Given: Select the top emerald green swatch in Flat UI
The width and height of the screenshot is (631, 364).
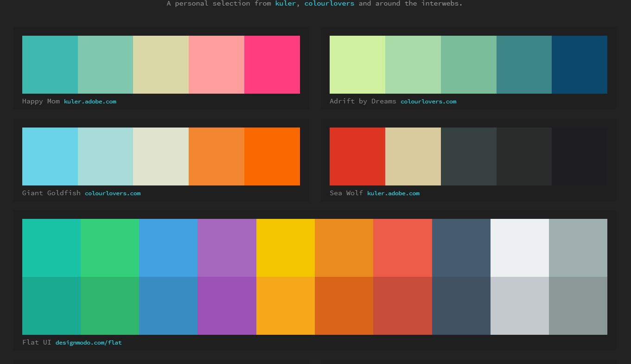Looking at the screenshot, I should (110, 248).
